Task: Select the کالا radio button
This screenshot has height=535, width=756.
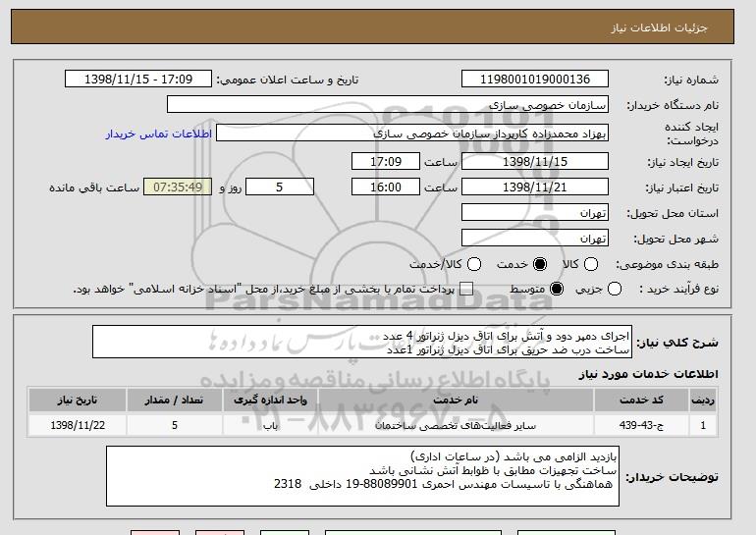Action: 591,264
